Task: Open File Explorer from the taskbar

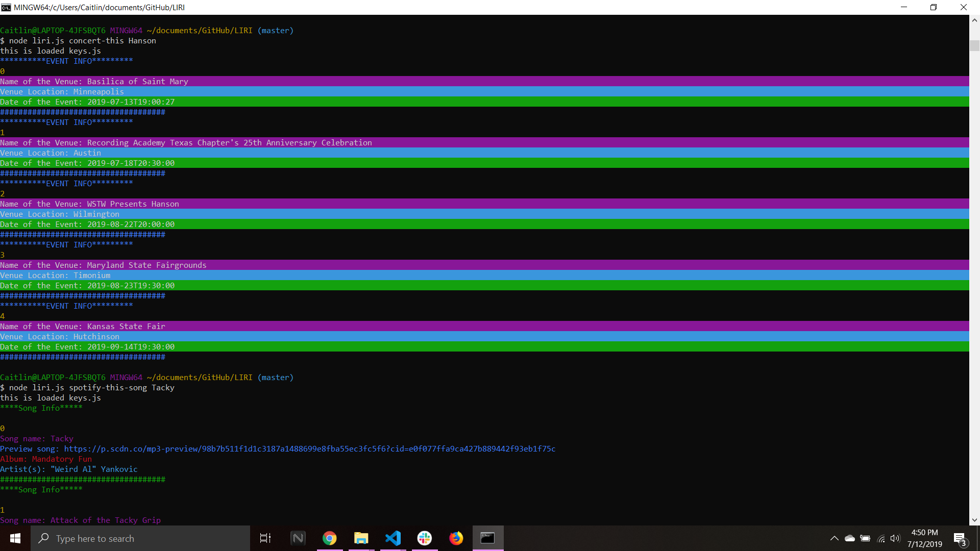Action: (361, 538)
